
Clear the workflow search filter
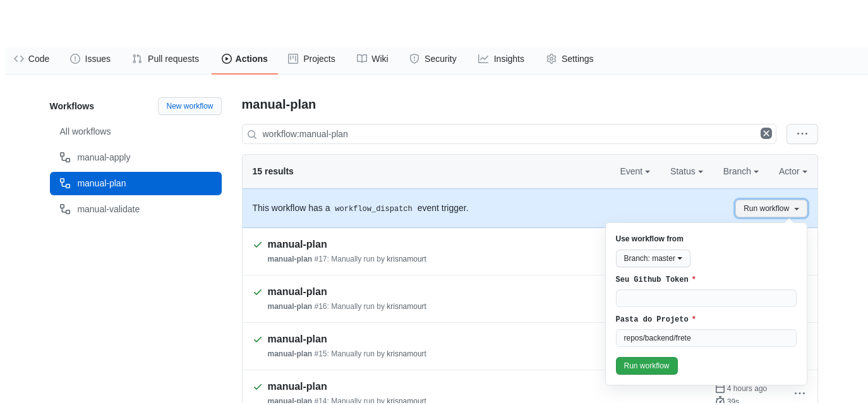pyautogui.click(x=766, y=133)
